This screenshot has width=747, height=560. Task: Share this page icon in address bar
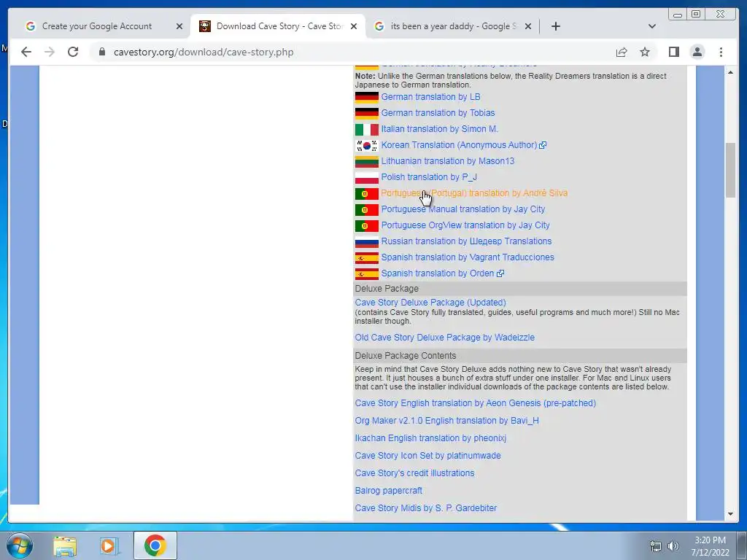pyautogui.click(x=622, y=52)
